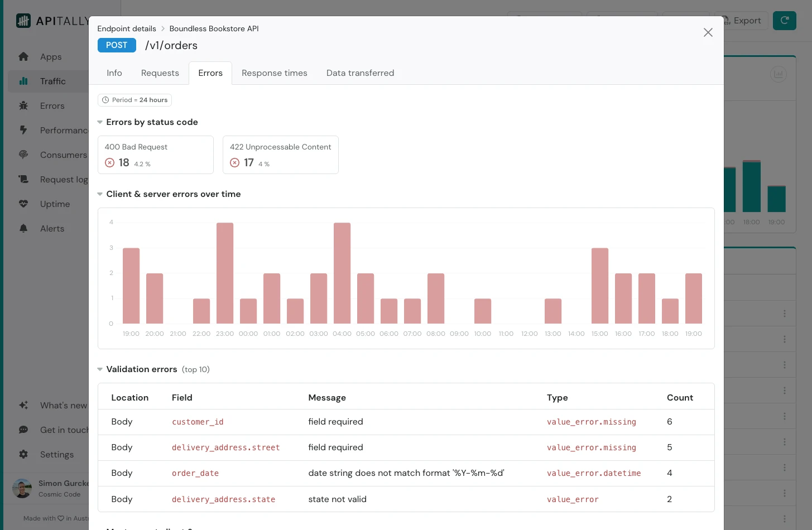812x530 pixels.
Task: Open Alerts using the bell icon
Action: 23,229
